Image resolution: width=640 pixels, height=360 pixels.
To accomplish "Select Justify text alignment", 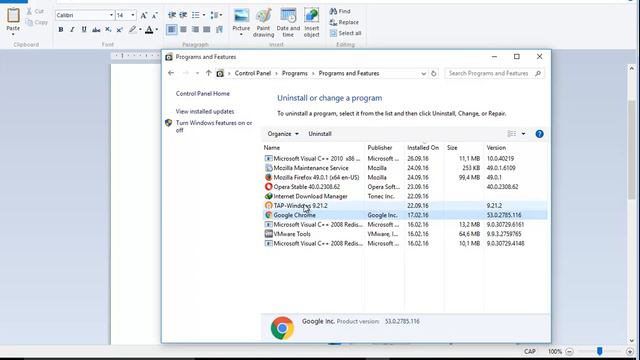I will tap(207, 29).
